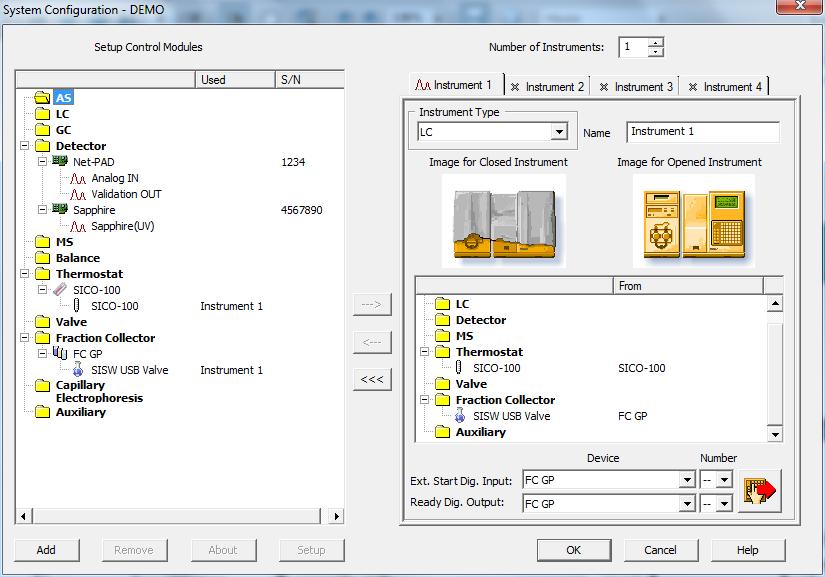Click left arrow of left tree horizontal scrollbar
This screenshot has height=577, width=825.
tap(23, 516)
